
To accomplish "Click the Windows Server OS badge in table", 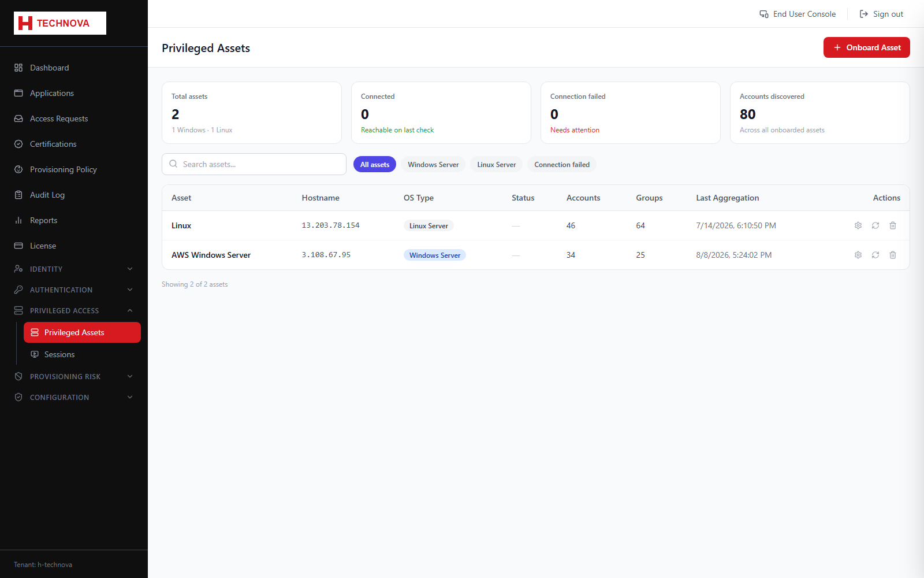I will [x=435, y=255].
